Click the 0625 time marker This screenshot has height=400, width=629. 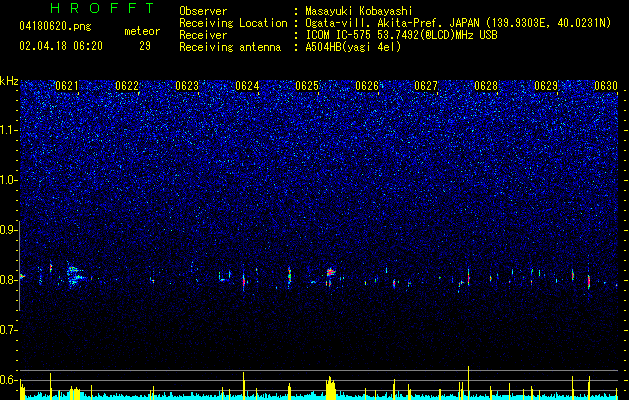pyautogui.click(x=307, y=86)
